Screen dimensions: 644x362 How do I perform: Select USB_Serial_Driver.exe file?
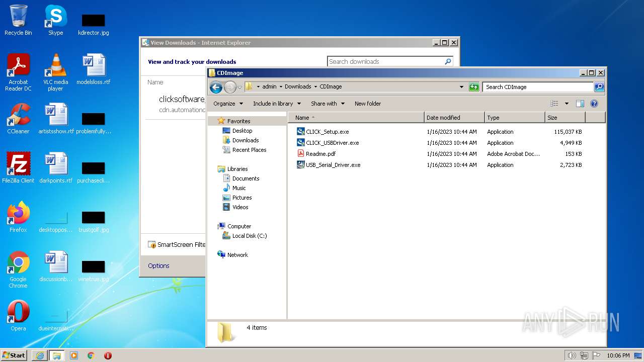329,165
